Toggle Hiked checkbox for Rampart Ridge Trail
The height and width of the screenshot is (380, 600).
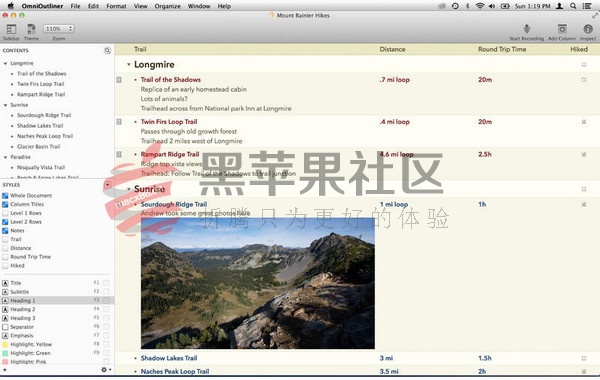[584, 154]
